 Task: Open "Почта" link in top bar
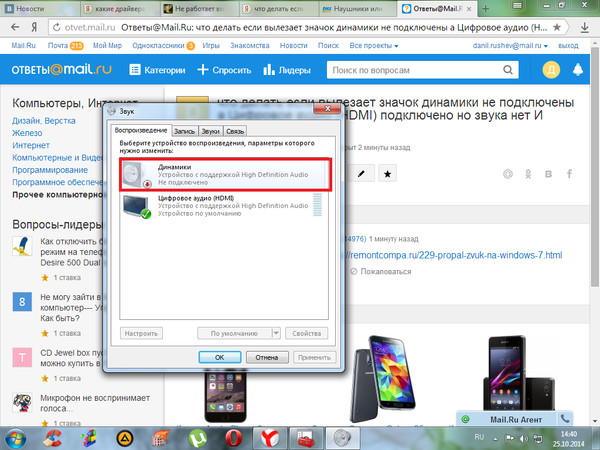tap(57, 46)
